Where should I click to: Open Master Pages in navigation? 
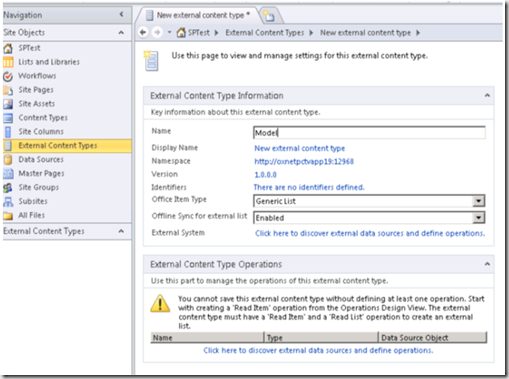point(41,173)
